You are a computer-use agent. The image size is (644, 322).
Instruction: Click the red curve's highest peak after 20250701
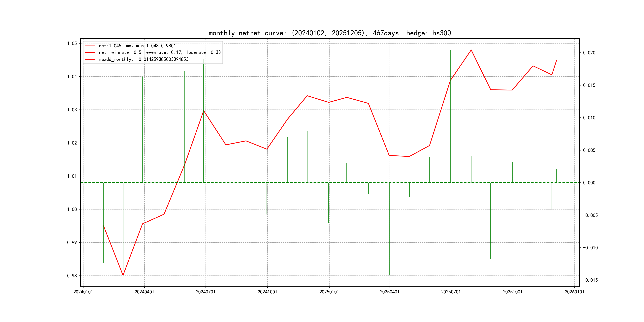(471, 50)
